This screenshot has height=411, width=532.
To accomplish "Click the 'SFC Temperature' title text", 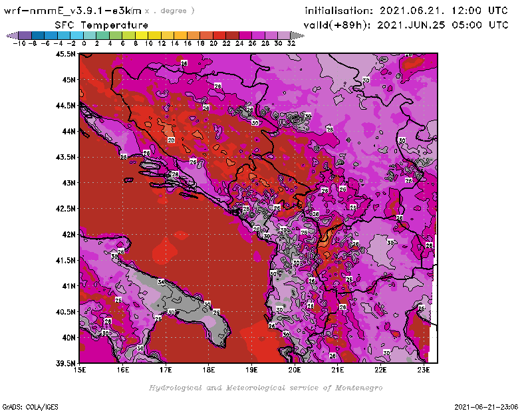I will (102, 25).
